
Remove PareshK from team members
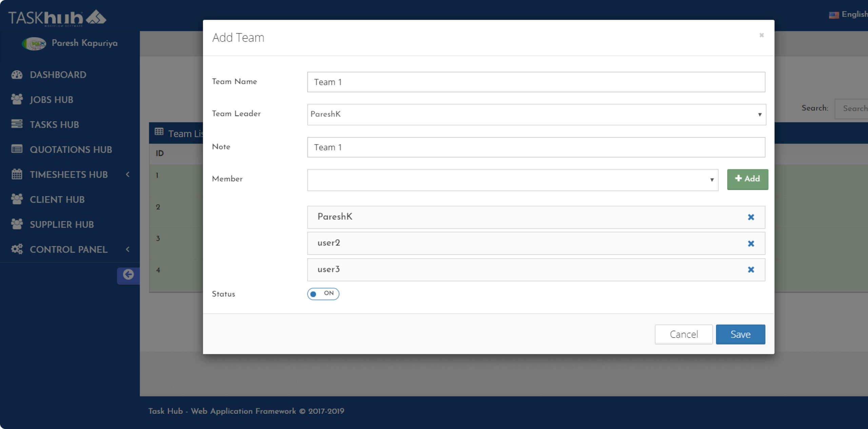(751, 217)
